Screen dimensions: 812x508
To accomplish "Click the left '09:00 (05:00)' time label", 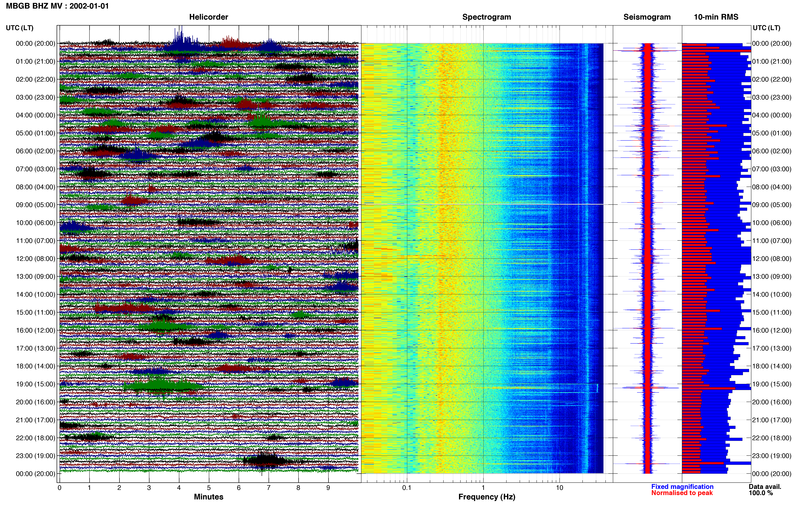I will coord(35,205).
